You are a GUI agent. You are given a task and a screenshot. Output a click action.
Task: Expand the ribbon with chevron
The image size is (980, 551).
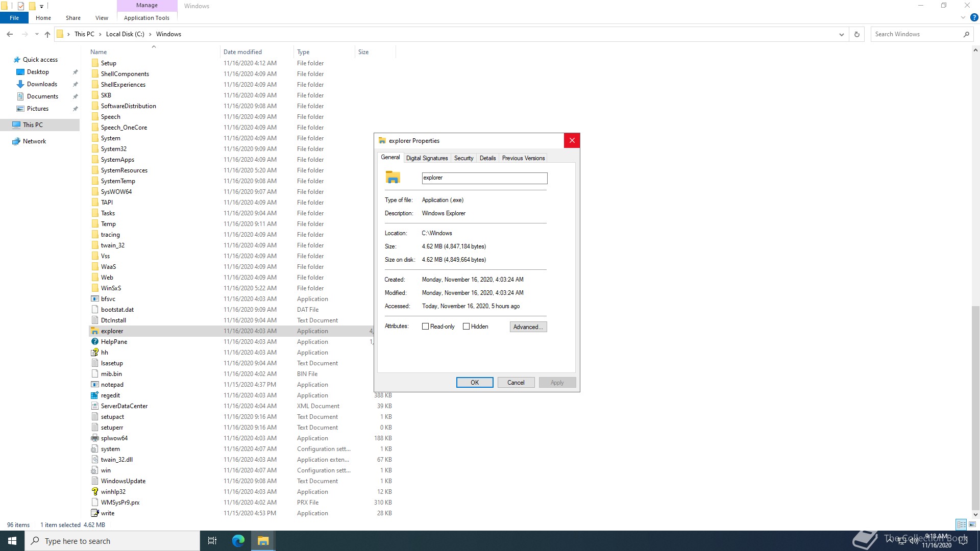click(963, 17)
